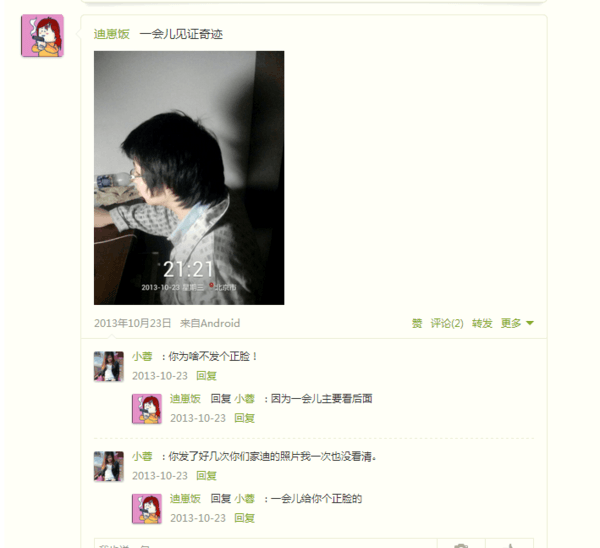Click 小蓉's name in first comment
600x548 pixels.
click(142, 357)
